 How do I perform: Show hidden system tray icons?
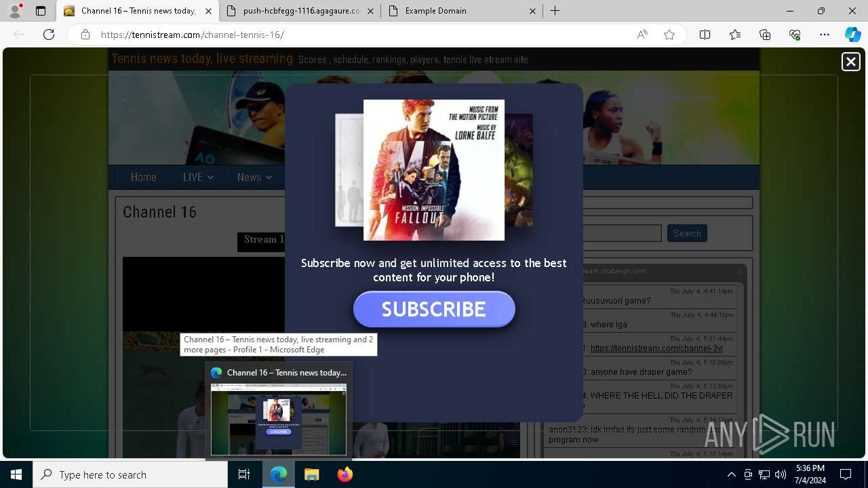(x=731, y=474)
